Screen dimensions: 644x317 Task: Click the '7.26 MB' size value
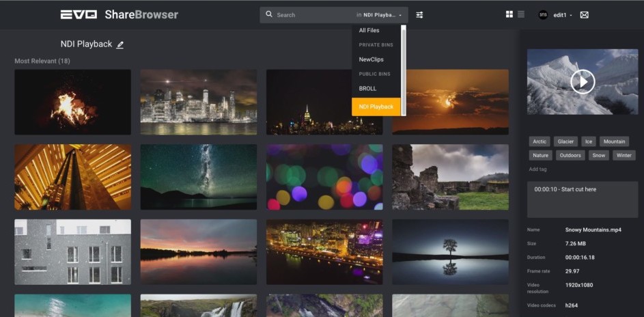coord(576,243)
